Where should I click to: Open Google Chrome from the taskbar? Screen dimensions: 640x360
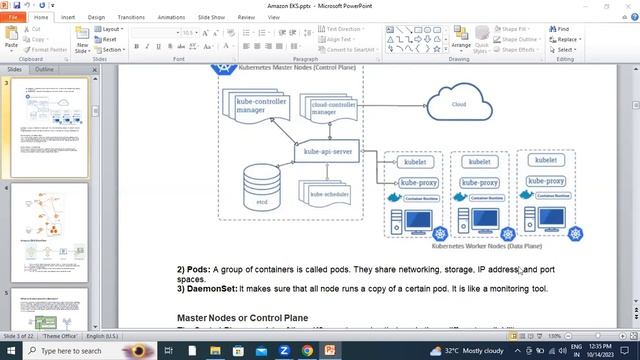(307, 351)
